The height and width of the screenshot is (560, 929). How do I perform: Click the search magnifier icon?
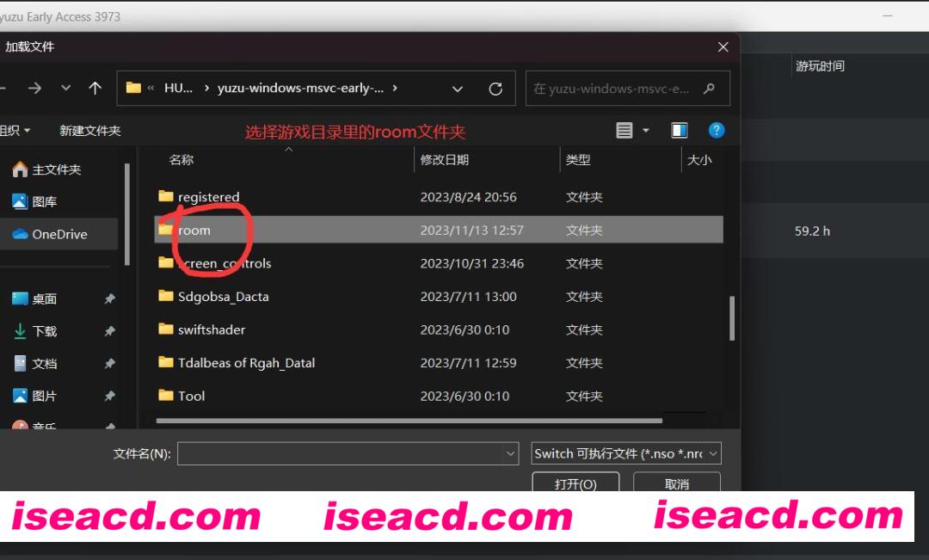click(709, 89)
